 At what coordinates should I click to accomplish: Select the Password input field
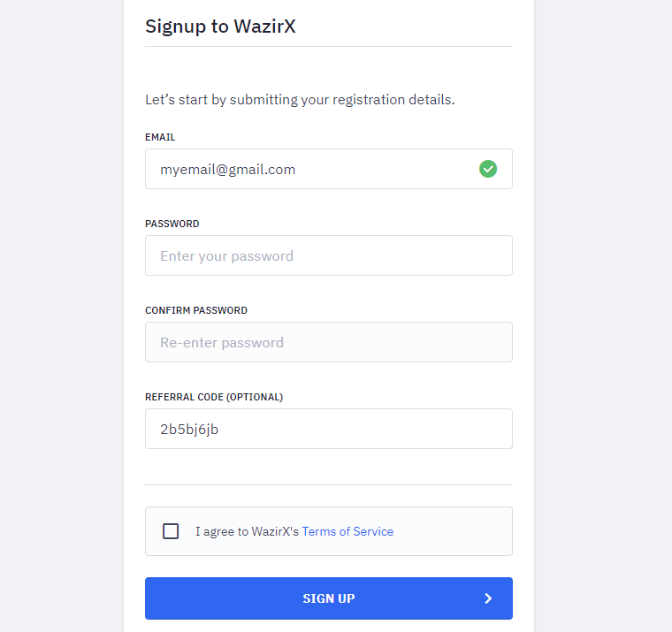pos(329,255)
